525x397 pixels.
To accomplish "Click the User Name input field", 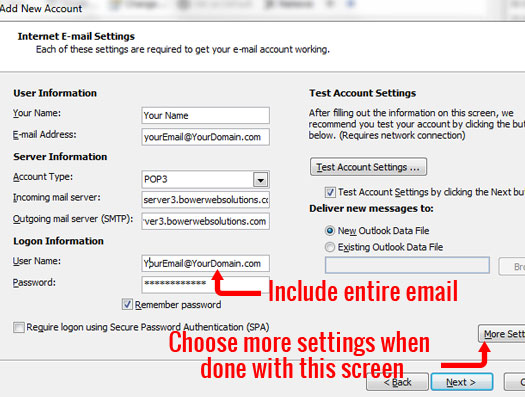I will pos(205,263).
